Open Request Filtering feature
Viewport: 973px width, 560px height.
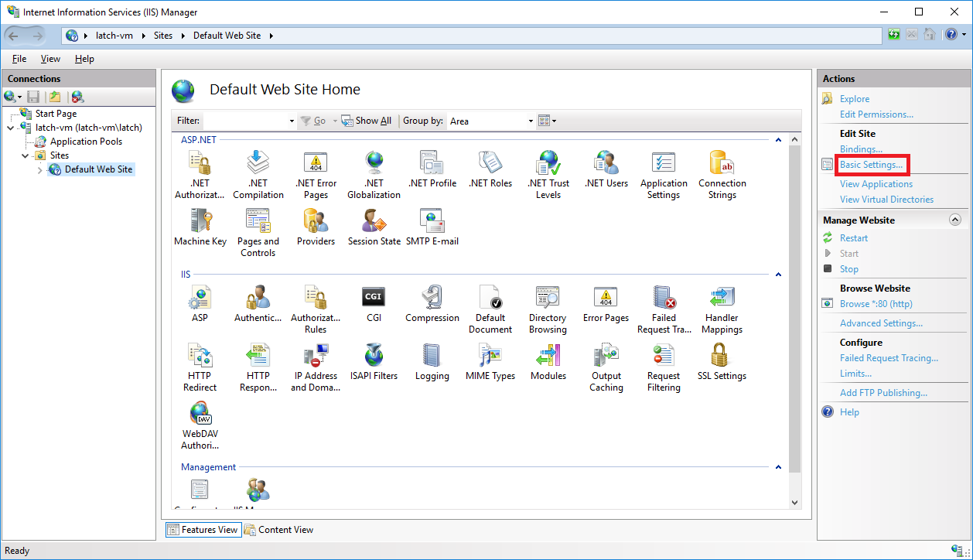click(x=664, y=367)
